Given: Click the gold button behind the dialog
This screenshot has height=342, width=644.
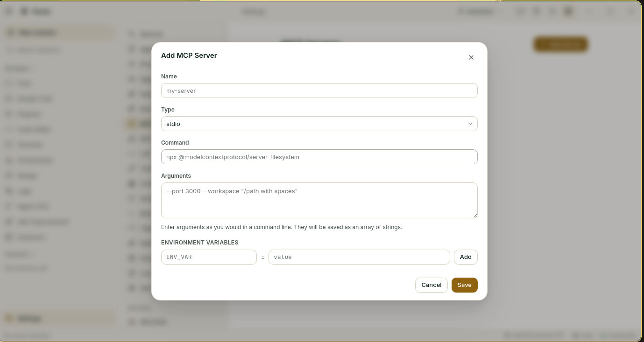Looking at the screenshot, I should [560, 44].
